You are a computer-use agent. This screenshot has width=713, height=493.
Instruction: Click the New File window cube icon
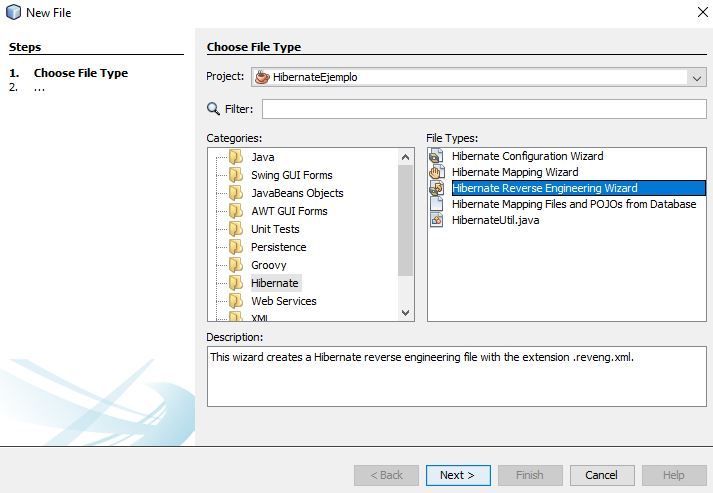13,12
